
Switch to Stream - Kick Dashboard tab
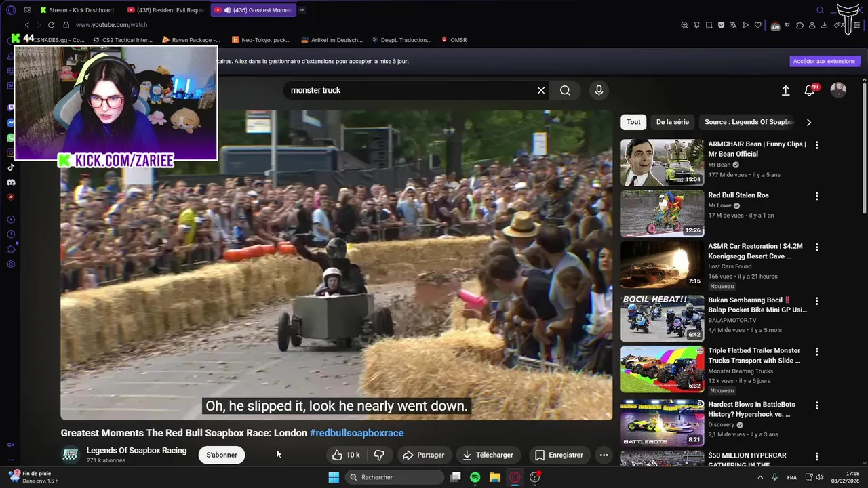click(x=77, y=10)
